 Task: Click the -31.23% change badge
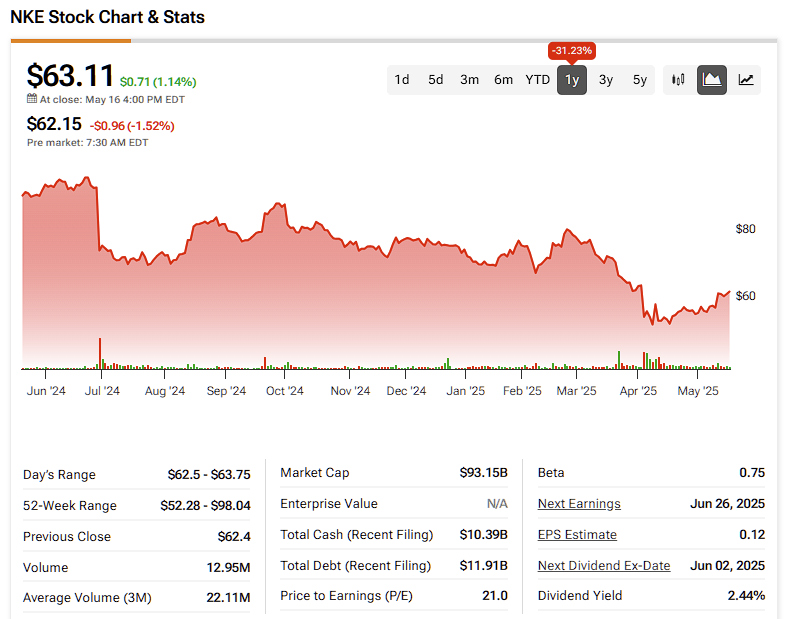572,51
